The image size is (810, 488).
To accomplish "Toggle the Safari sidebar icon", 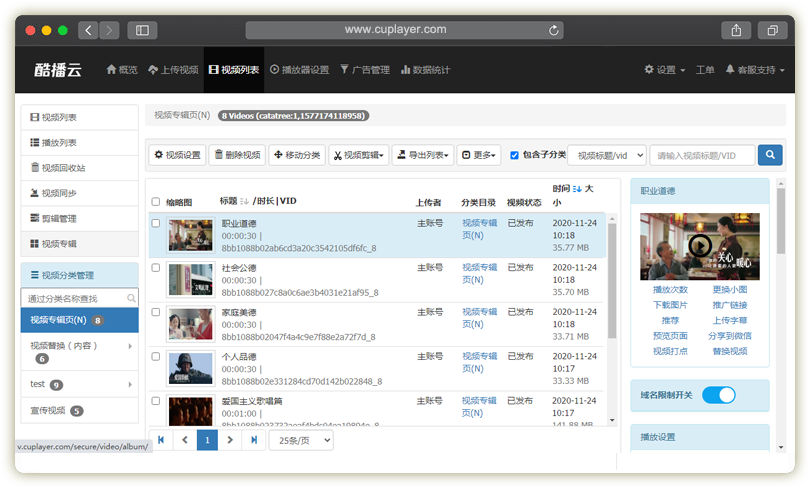I will [142, 30].
